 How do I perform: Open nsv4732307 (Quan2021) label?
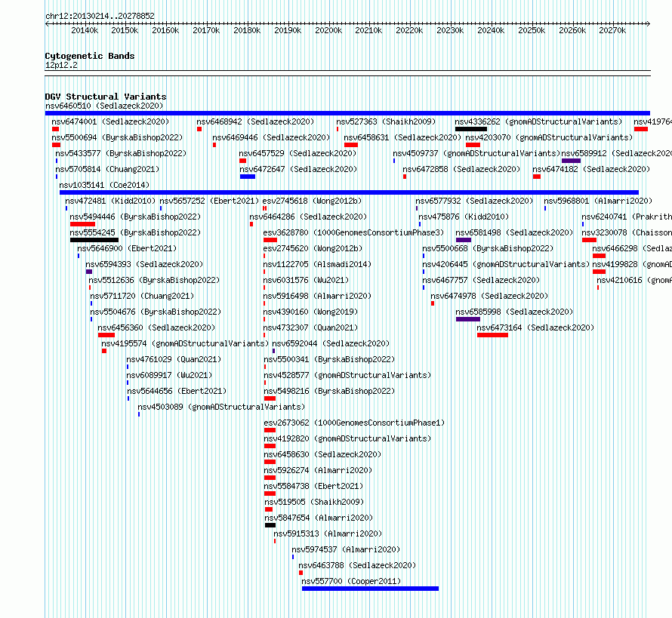coord(310,327)
